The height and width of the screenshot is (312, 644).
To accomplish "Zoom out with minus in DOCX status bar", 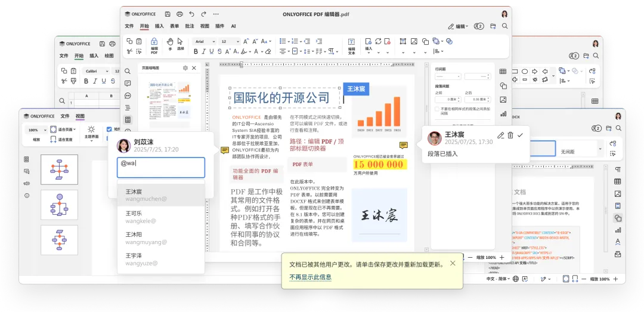I will pyautogui.click(x=583, y=279).
